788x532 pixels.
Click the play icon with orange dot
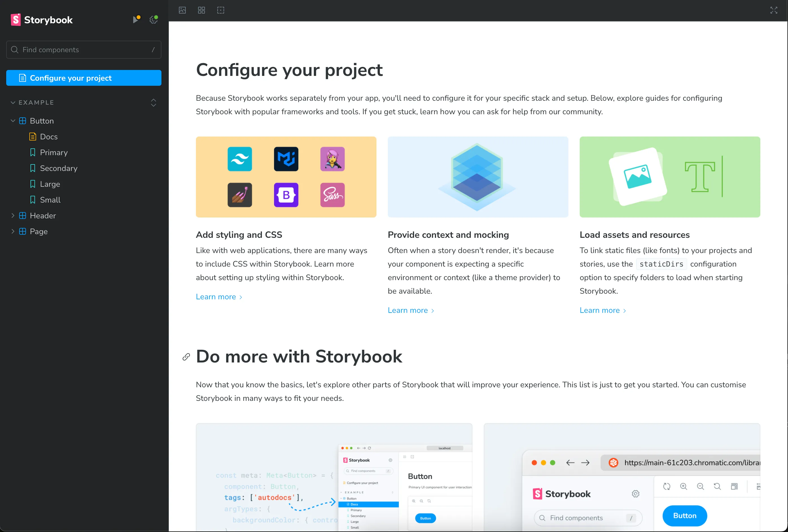pos(136,20)
